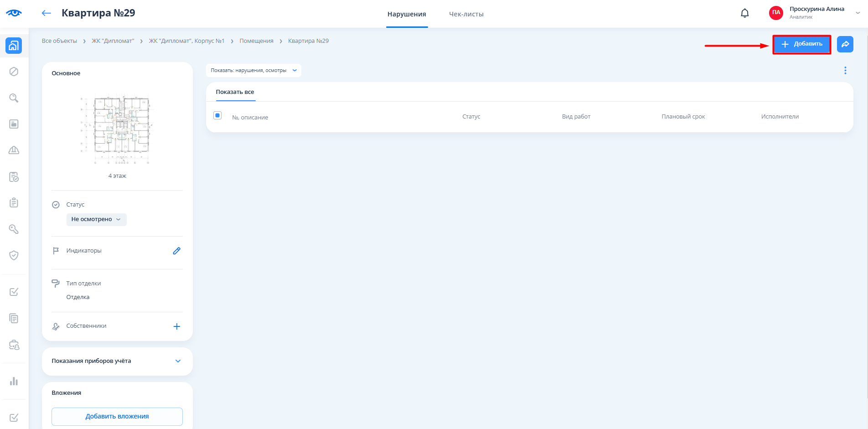This screenshot has height=429, width=868.
Task: Open the Показать: нарушения, осмотры filter
Action: (253, 70)
